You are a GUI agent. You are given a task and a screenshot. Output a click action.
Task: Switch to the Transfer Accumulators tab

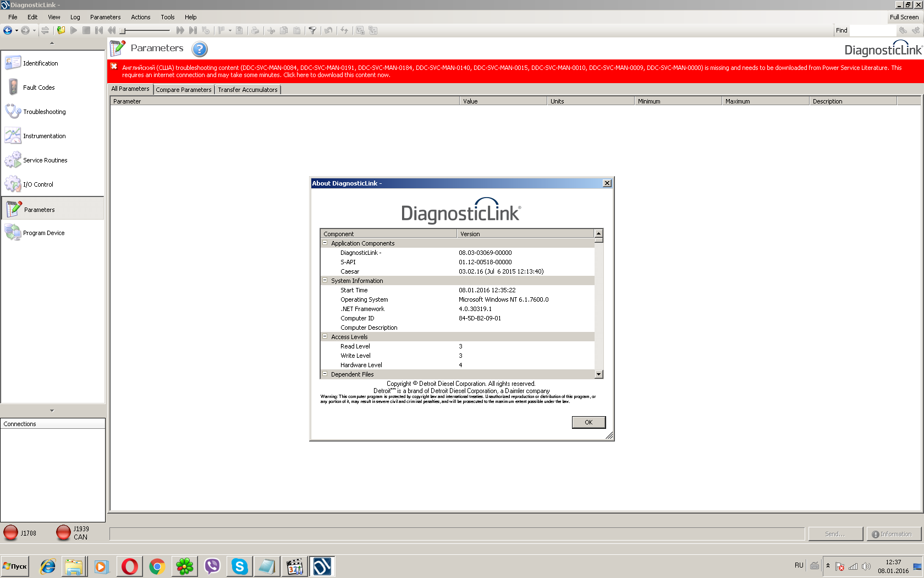[248, 90]
